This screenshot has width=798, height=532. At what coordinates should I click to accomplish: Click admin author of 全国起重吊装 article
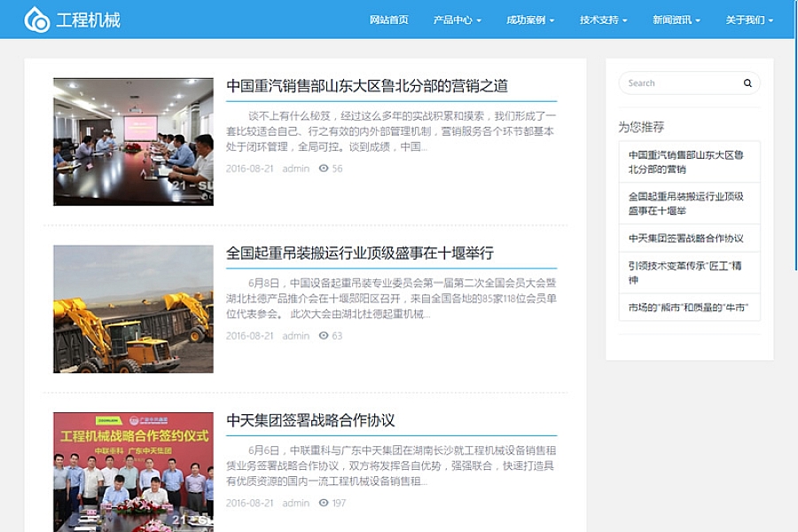(x=295, y=336)
